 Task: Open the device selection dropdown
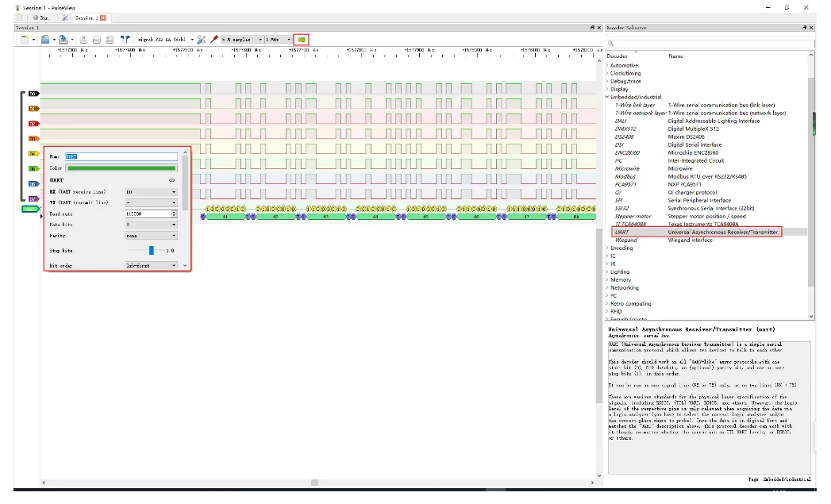166,40
